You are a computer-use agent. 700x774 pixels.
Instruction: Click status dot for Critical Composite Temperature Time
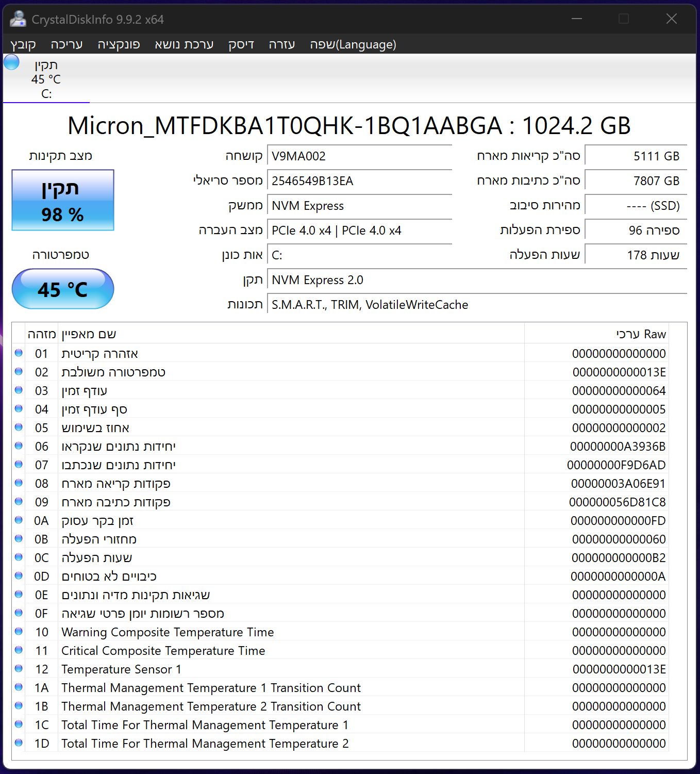coord(19,650)
